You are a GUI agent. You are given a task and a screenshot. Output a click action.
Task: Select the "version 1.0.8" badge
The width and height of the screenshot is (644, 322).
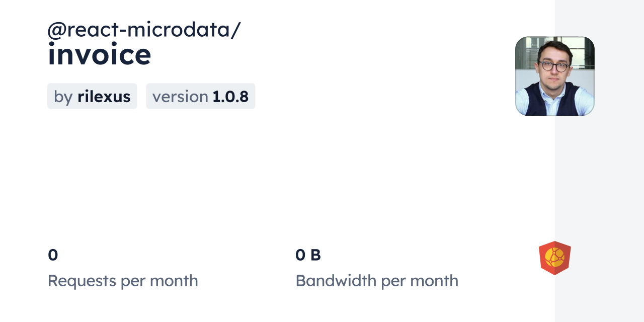(200, 96)
